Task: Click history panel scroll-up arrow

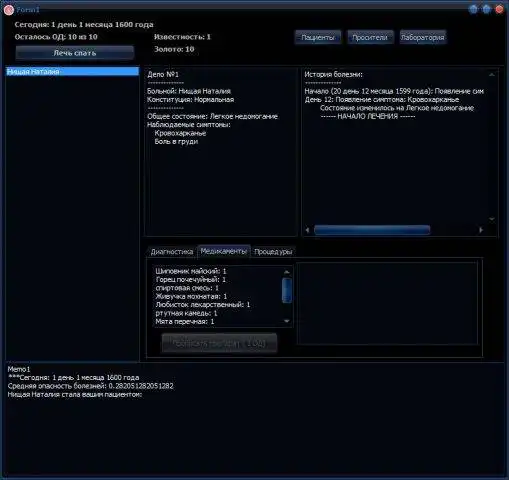Action: coord(492,75)
